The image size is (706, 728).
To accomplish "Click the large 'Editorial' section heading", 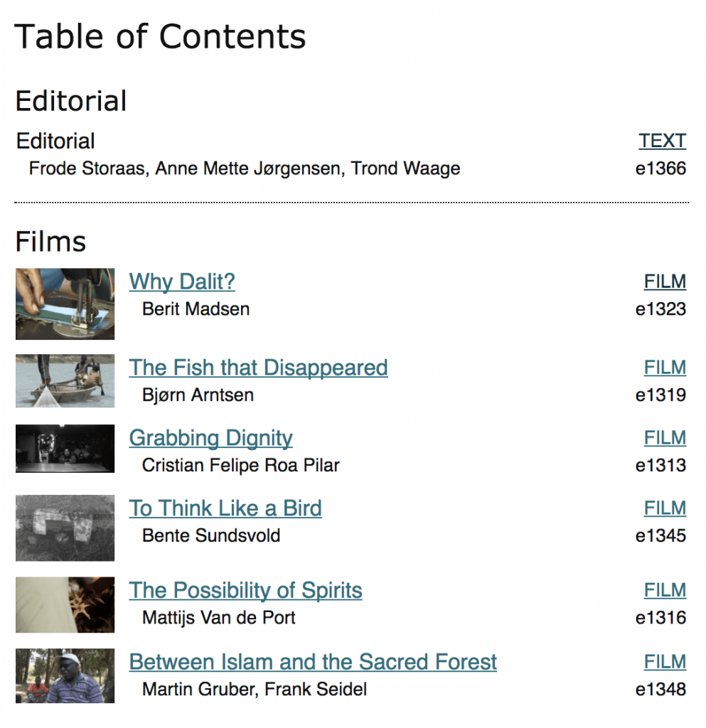I will click(71, 101).
